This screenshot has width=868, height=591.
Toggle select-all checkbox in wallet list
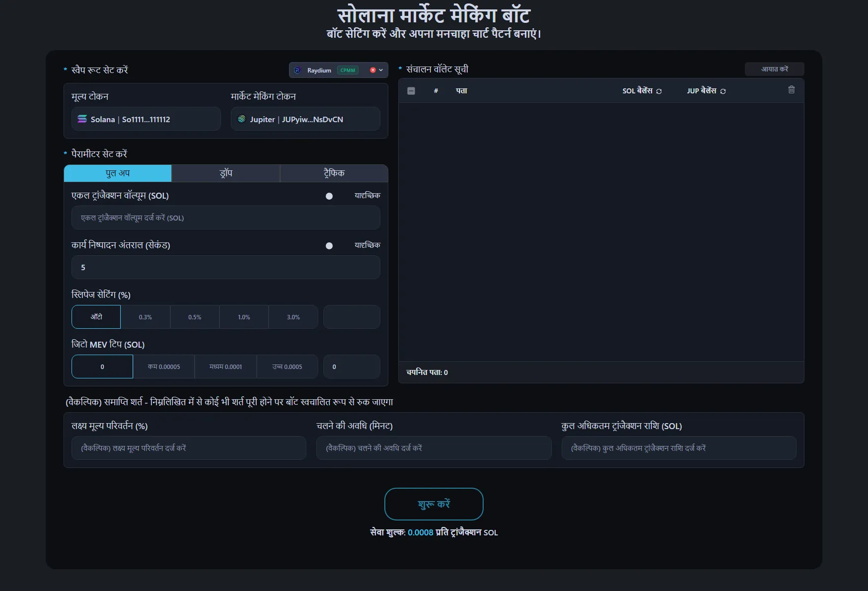[411, 91]
